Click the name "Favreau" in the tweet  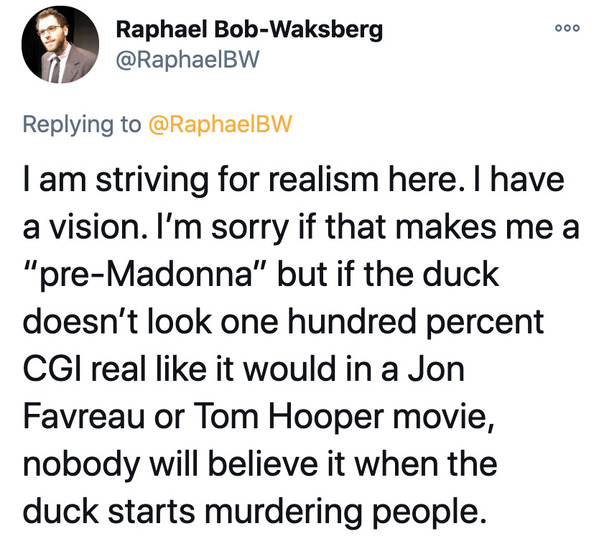[84, 416]
